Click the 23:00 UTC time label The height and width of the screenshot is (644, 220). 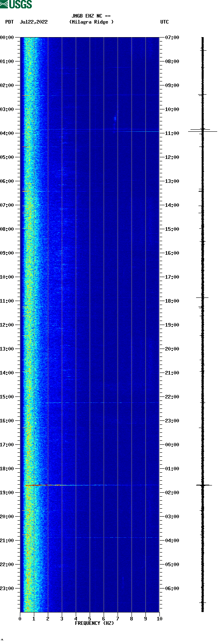click(x=172, y=421)
